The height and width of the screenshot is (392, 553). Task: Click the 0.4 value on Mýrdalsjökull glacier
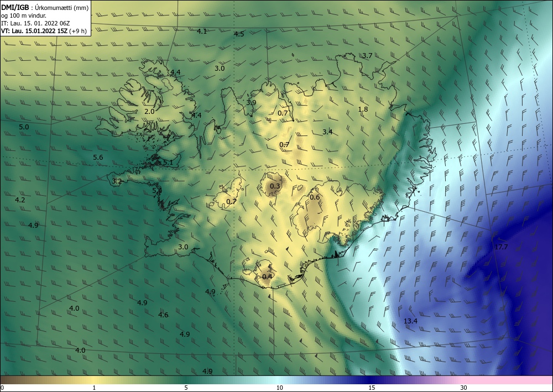(x=267, y=277)
